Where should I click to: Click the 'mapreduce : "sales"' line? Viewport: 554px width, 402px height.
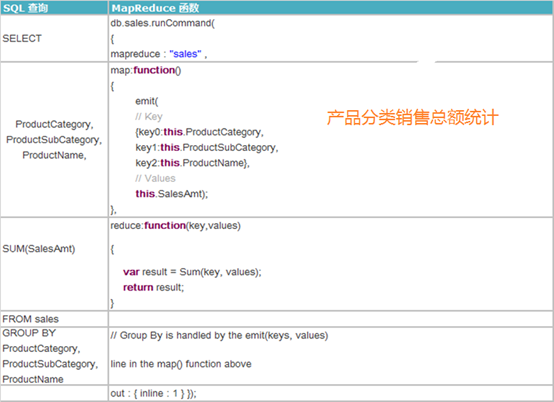point(159,54)
